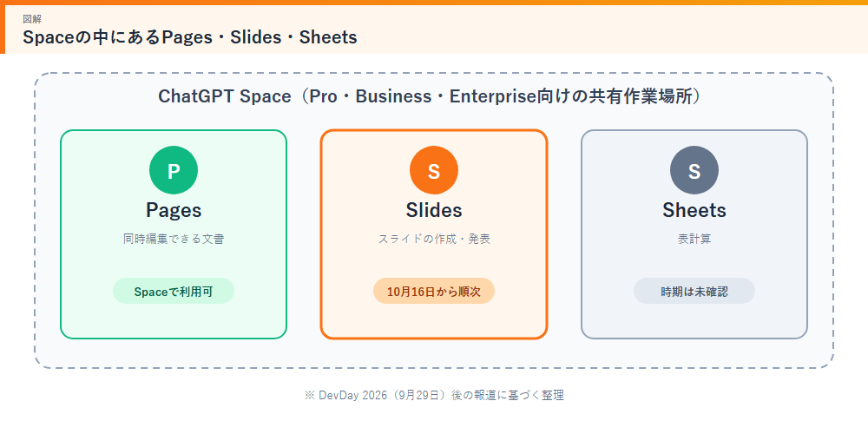Image resolution: width=868 pixels, height=434 pixels.
Task: Click the green P circle icon for Pages
Action: coord(174,170)
